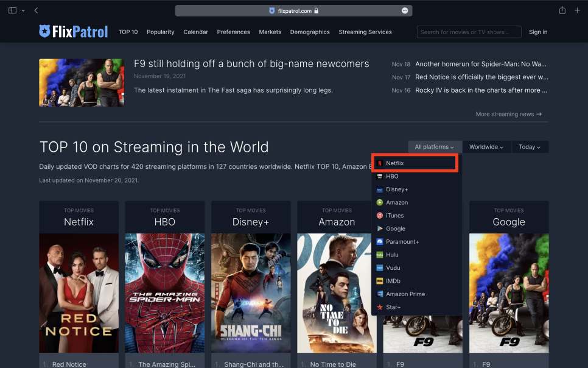Expand the sidebar chevron menu in Safari
Viewport: 588px width, 368px height.
[23, 10]
